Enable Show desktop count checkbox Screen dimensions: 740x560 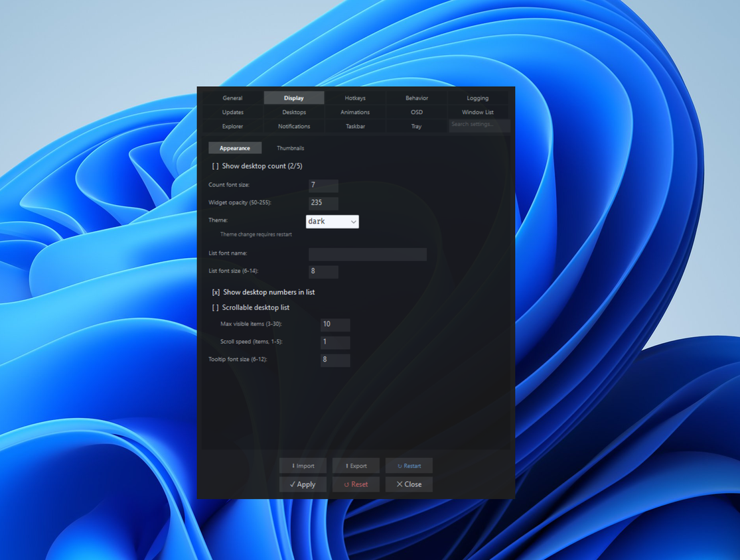[258, 166]
